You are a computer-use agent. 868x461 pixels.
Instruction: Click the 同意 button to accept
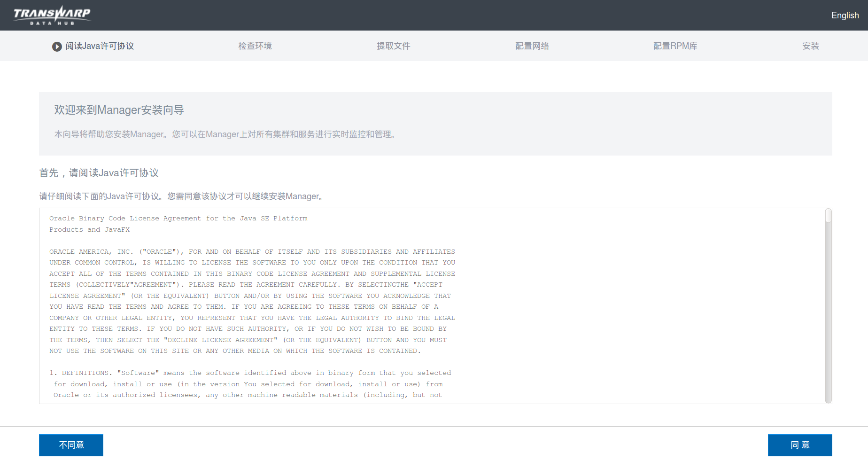(800, 445)
